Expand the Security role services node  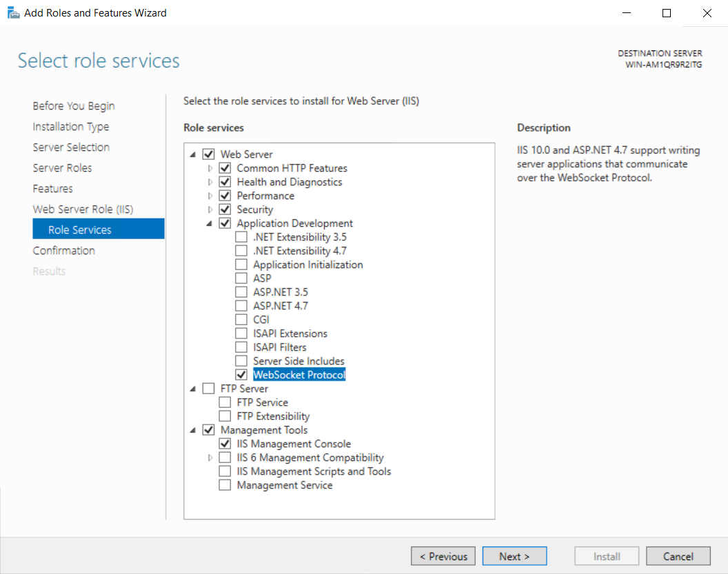(x=211, y=209)
